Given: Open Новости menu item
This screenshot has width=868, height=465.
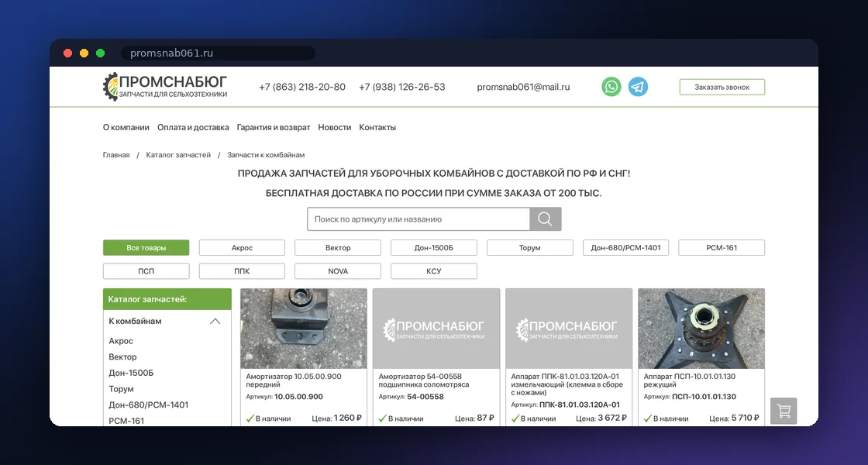Looking at the screenshot, I should tap(334, 127).
